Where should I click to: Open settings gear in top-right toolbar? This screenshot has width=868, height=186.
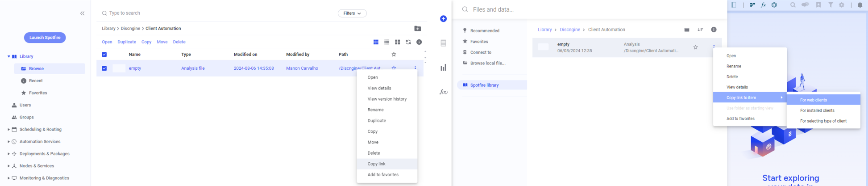pos(842,5)
